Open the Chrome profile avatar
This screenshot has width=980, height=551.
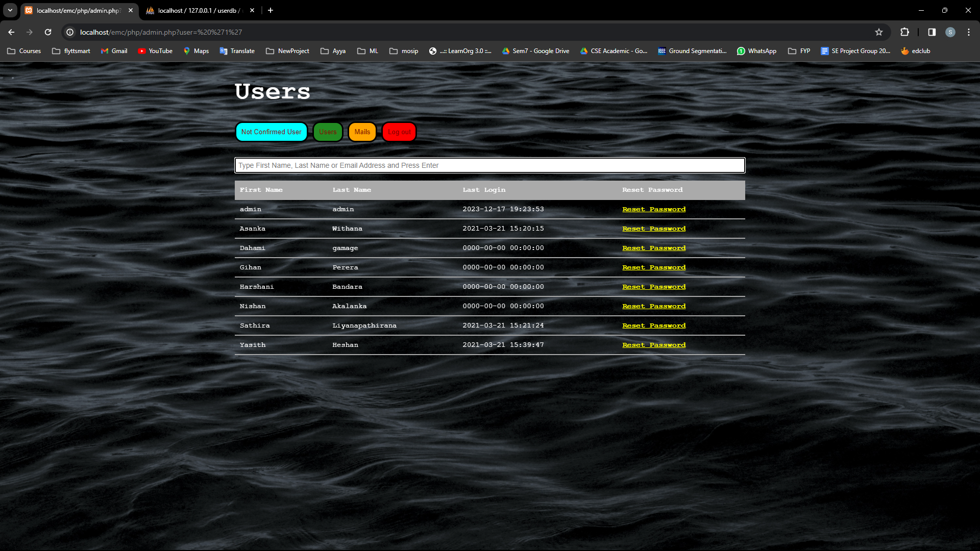coord(950,32)
